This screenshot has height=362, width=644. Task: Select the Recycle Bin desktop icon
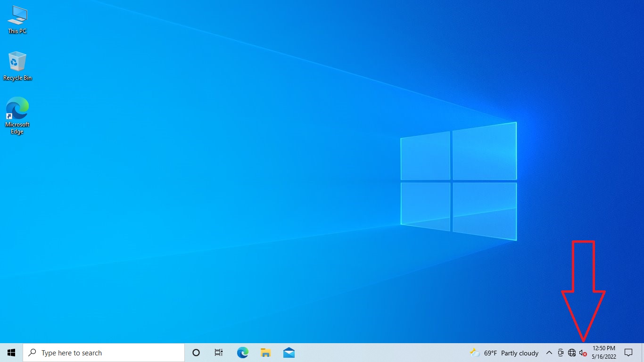[x=17, y=66]
